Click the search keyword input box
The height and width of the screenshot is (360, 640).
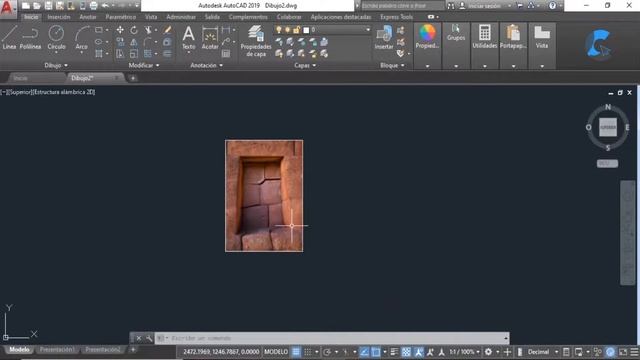click(x=402, y=6)
